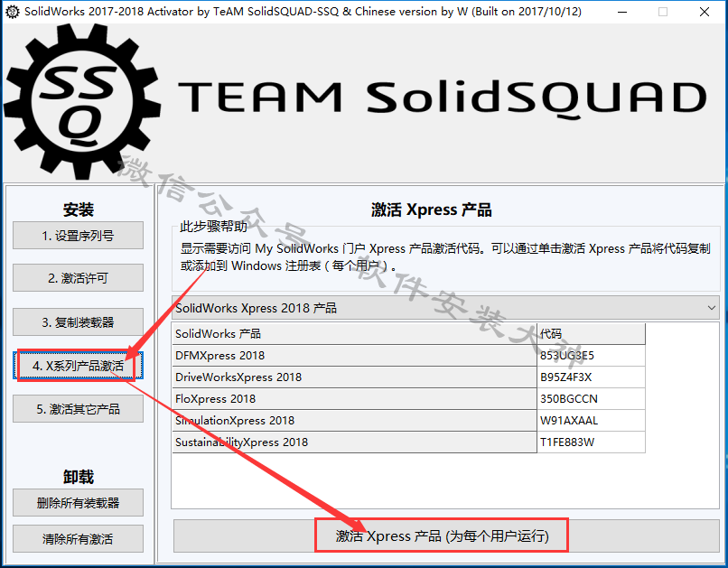Viewport: 728px width, 568px height.
Task: Click step 4. X系列产品激活
Action: 78,366
